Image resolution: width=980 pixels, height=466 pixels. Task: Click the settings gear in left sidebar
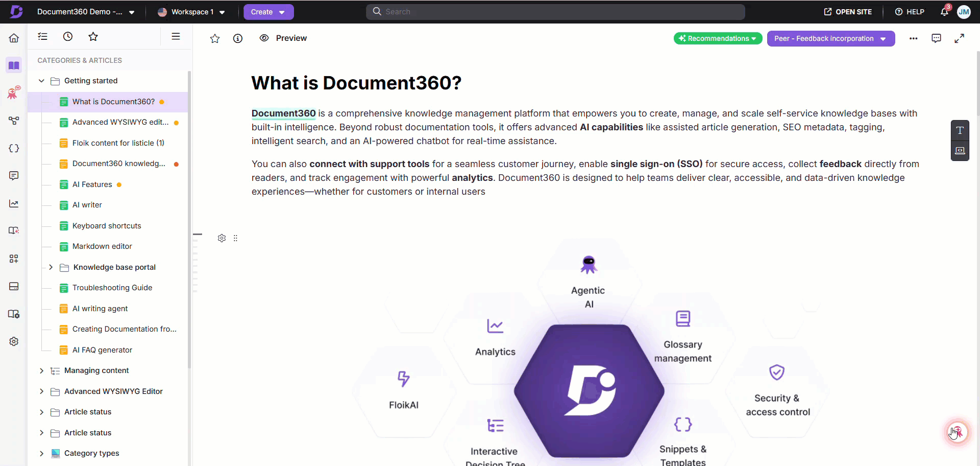[14, 341]
